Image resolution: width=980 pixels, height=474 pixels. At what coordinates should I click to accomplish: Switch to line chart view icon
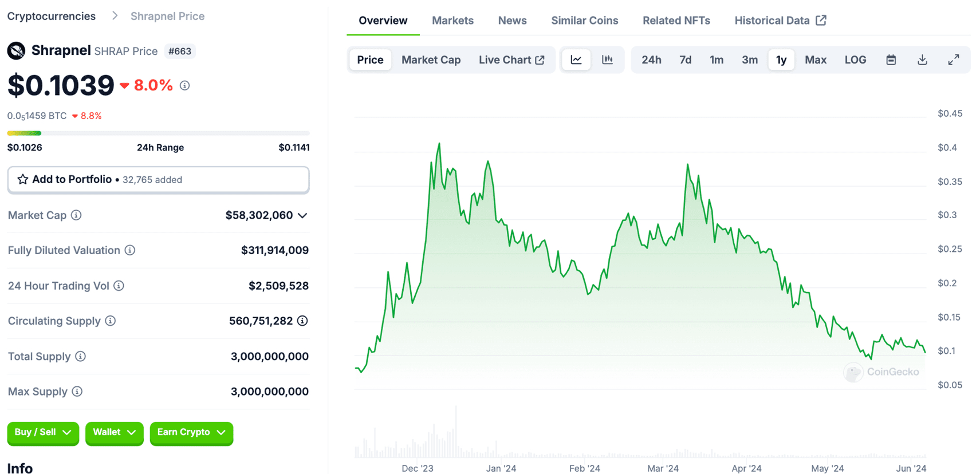[576, 60]
